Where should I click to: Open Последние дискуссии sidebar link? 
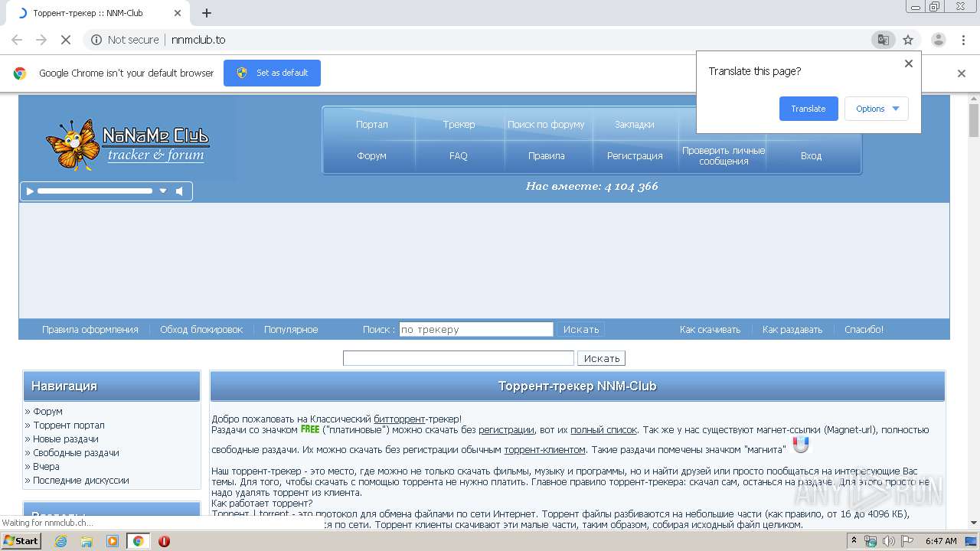click(x=81, y=481)
